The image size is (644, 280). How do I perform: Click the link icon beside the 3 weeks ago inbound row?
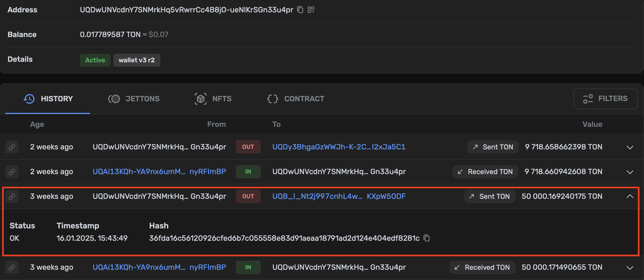point(12,267)
